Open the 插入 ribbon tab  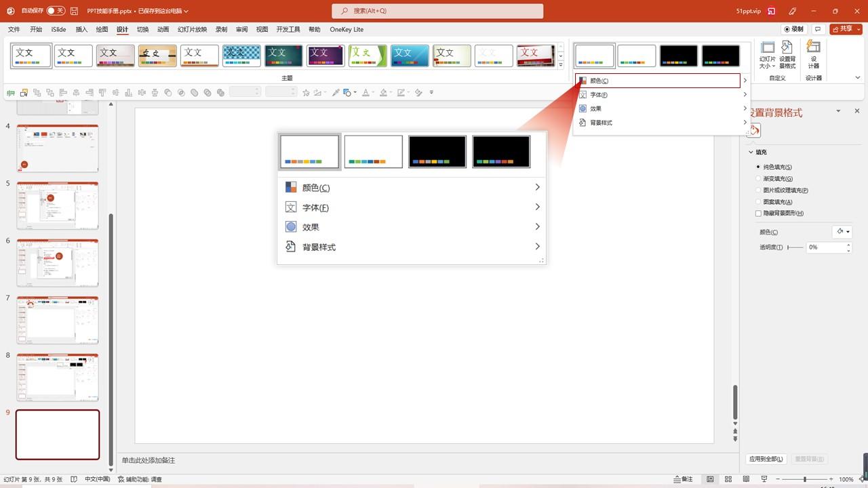coord(81,30)
